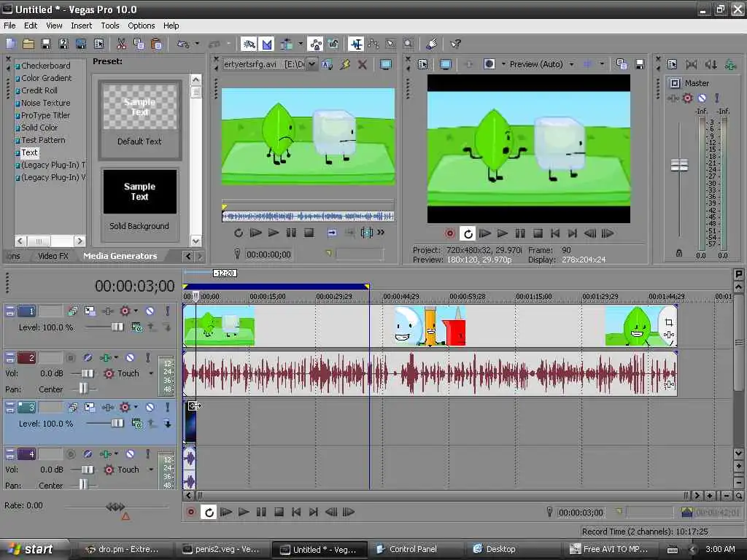
Task: Toggle timeline Loop Playback button
Action: tap(209, 513)
